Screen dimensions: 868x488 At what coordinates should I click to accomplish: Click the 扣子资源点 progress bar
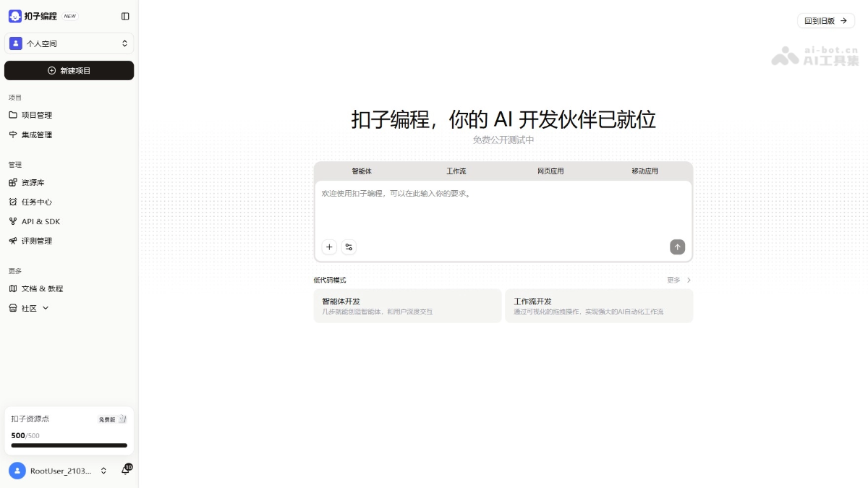point(69,445)
